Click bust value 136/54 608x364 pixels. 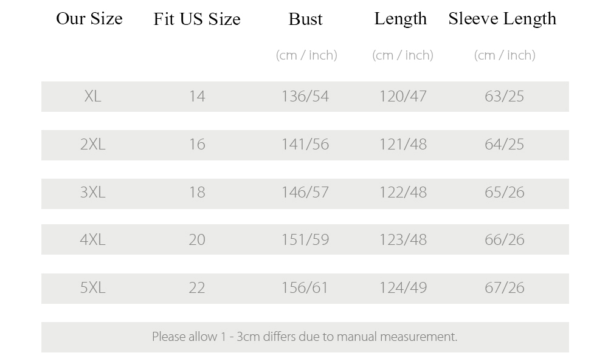(305, 96)
